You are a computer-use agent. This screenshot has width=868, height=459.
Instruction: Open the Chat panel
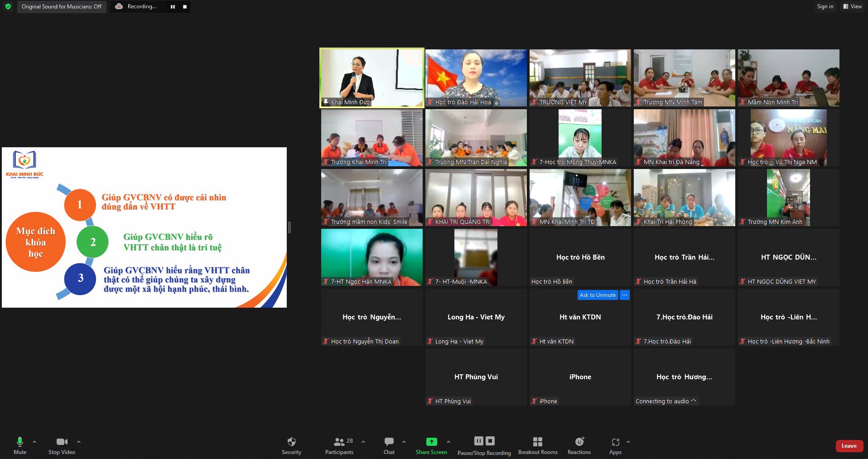coord(389,442)
